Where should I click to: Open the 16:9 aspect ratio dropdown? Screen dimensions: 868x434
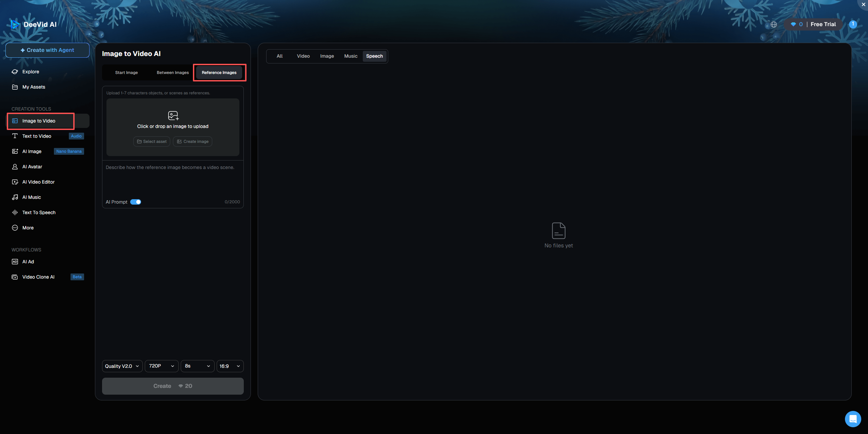[230, 366]
